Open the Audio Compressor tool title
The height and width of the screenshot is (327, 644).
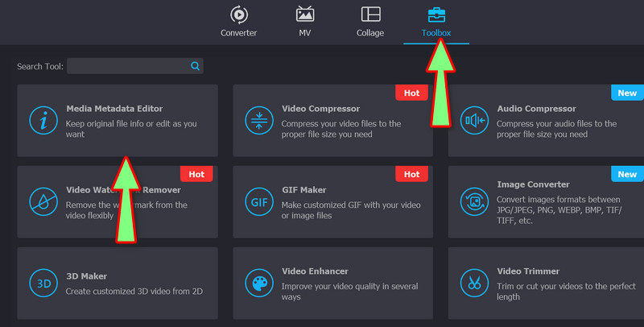pos(536,109)
